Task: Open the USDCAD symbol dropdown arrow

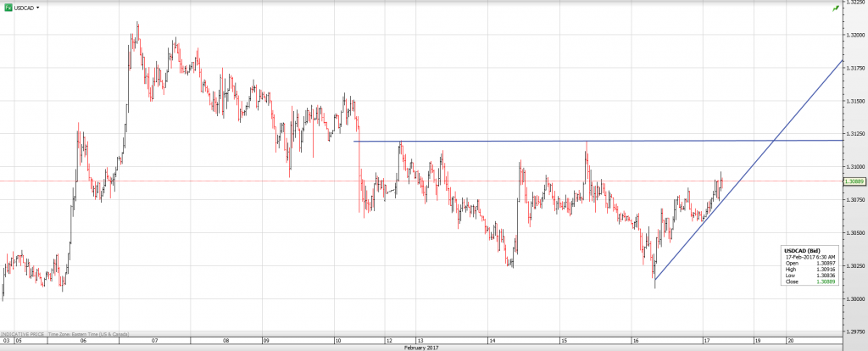Action: pyautogui.click(x=38, y=7)
